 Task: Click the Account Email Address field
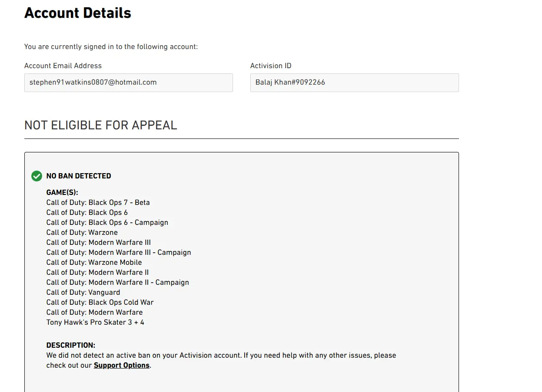pos(128,82)
